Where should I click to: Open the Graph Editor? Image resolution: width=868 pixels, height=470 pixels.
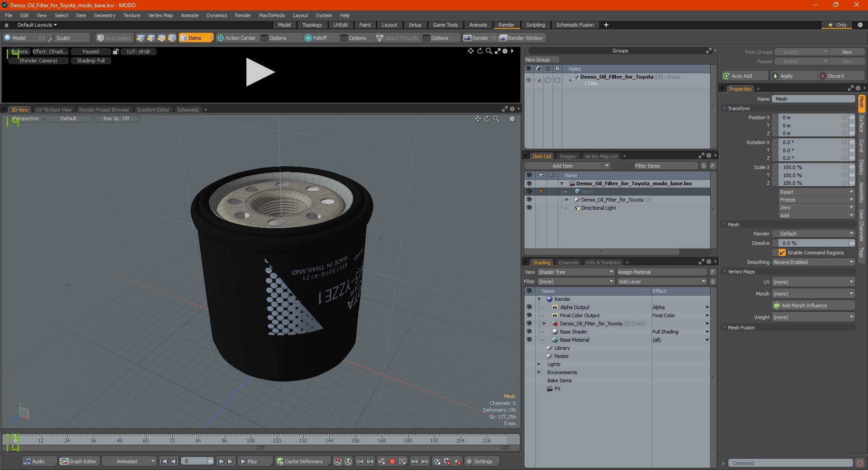coord(78,461)
